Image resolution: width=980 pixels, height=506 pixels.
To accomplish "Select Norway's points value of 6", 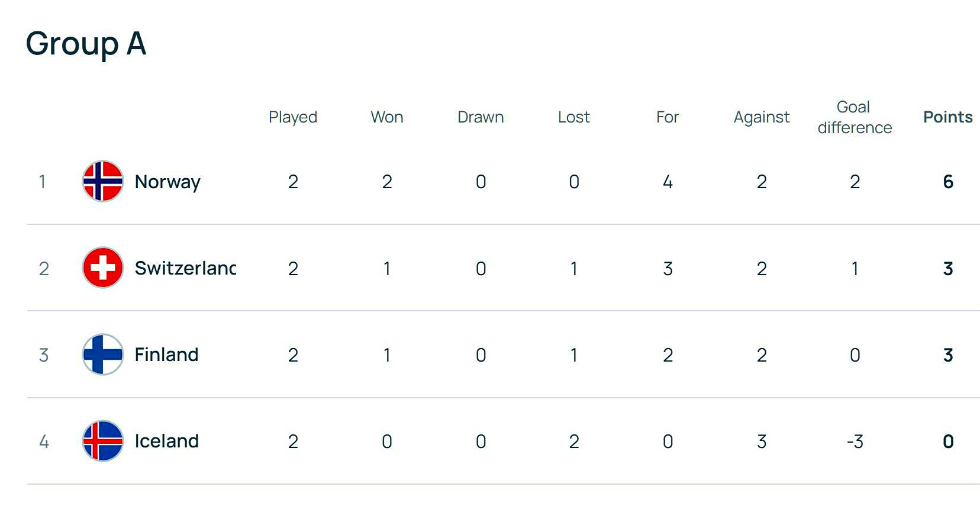I will 948,182.
